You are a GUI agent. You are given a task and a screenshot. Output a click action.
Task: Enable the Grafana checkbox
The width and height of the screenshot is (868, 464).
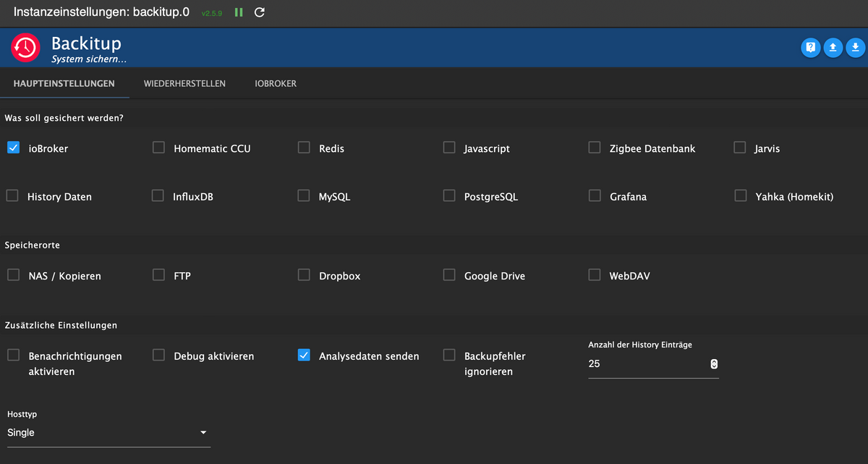click(595, 195)
